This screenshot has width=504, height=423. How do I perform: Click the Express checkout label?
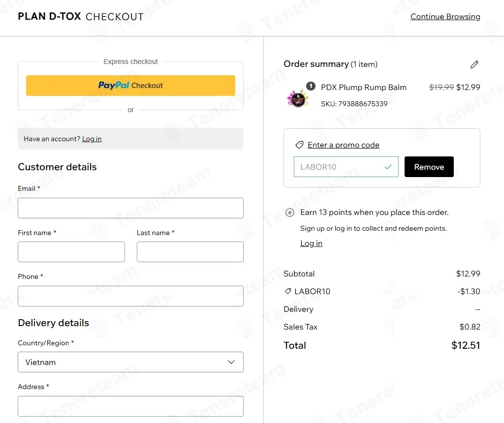[x=130, y=61]
